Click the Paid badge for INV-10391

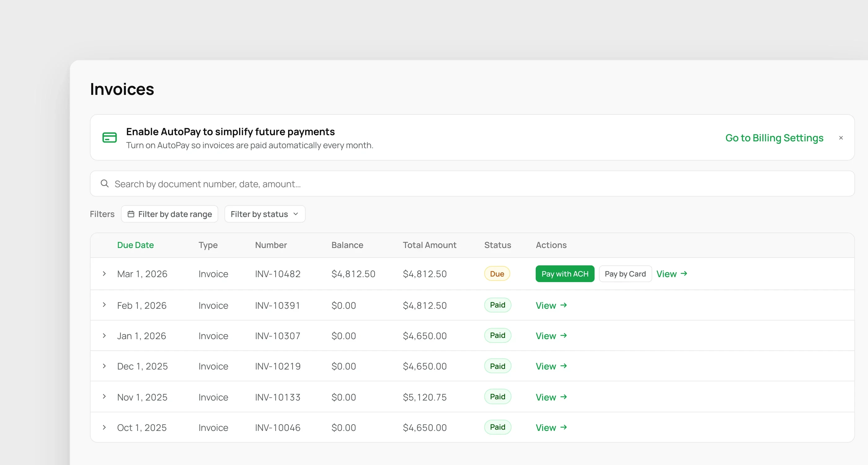point(498,305)
